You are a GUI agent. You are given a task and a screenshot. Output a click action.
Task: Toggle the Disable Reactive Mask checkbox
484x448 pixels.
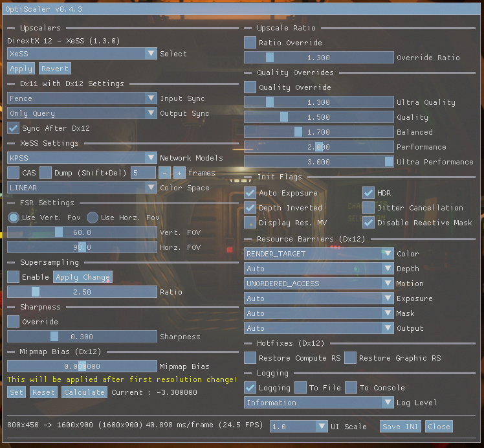point(369,223)
